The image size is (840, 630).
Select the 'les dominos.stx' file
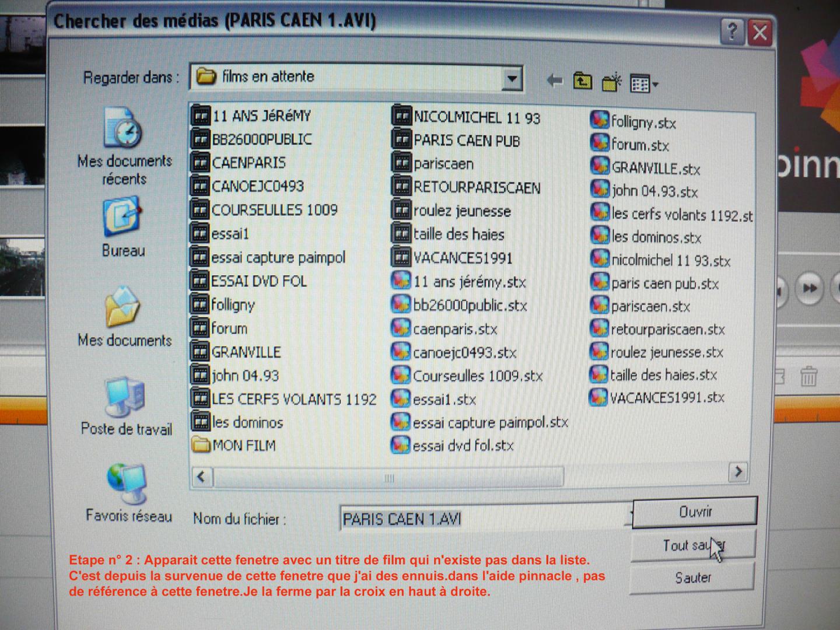coord(646,237)
